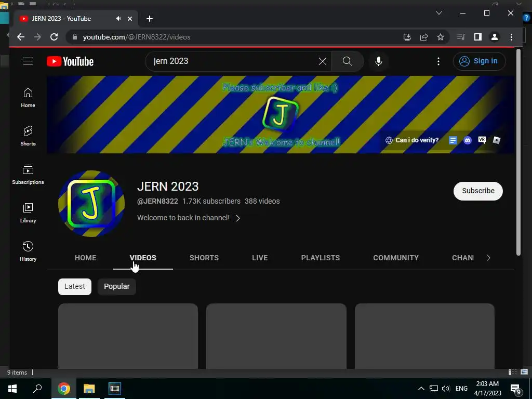Click the @JERN8322 handle text
The height and width of the screenshot is (399, 532).
tap(157, 201)
